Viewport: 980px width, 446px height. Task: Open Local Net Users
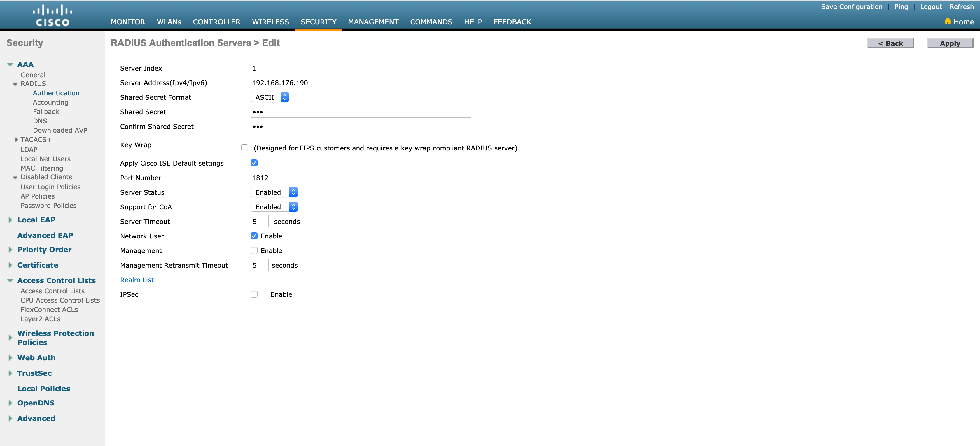pos(46,159)
